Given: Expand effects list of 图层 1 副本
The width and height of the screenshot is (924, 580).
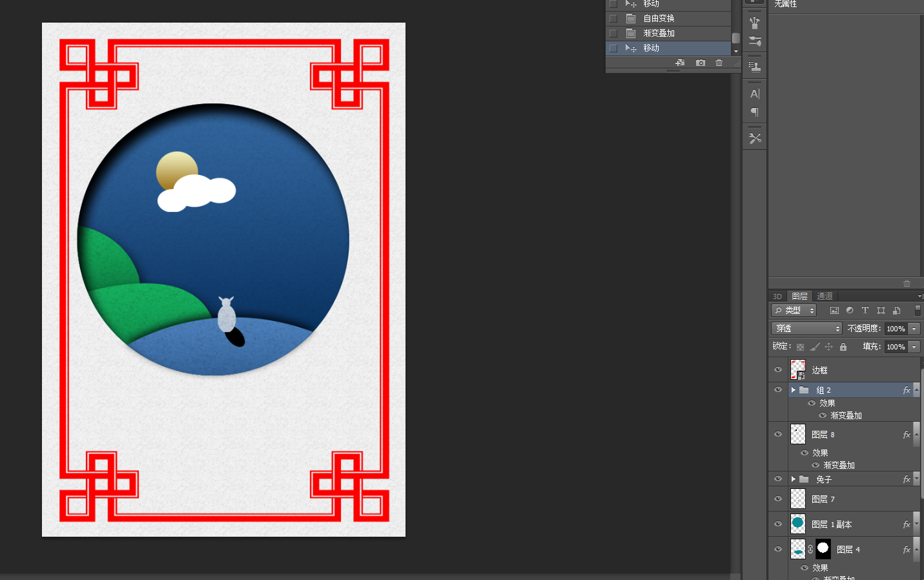Looking at the screenshot, I should (916, 524).
